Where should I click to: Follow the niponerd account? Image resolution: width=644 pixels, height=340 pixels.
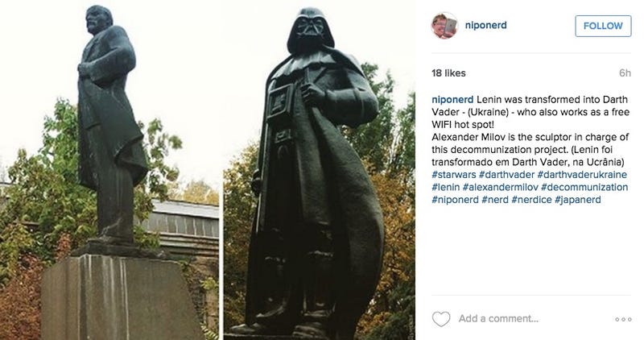click(603, 26)
